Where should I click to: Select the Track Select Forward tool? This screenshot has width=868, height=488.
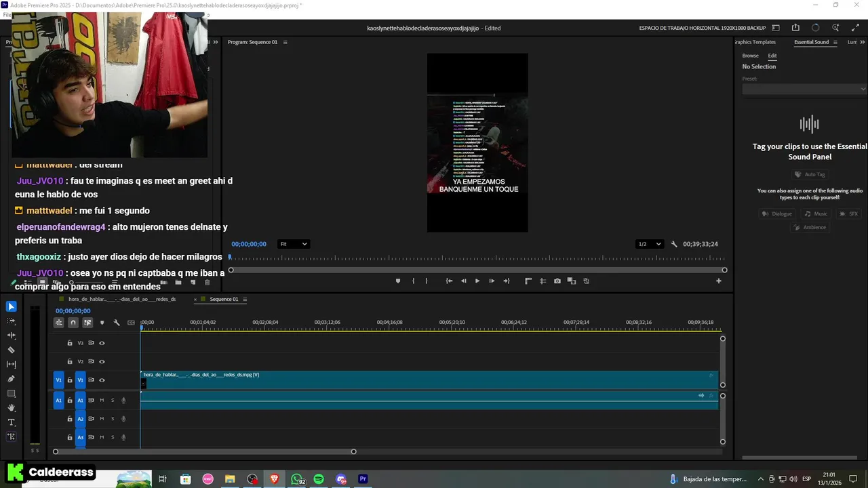(x=11, y=321)
